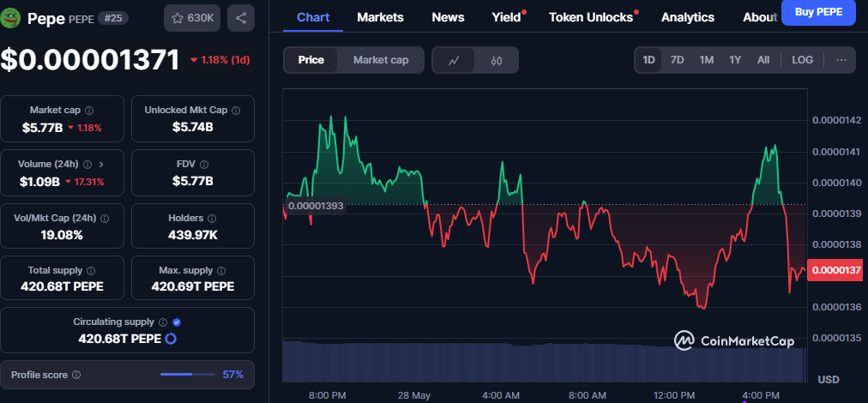Click the 420.69T PEPE max supply value
Image resolution: width=868 pixels, height=403 pixels.
pos(193,286)
